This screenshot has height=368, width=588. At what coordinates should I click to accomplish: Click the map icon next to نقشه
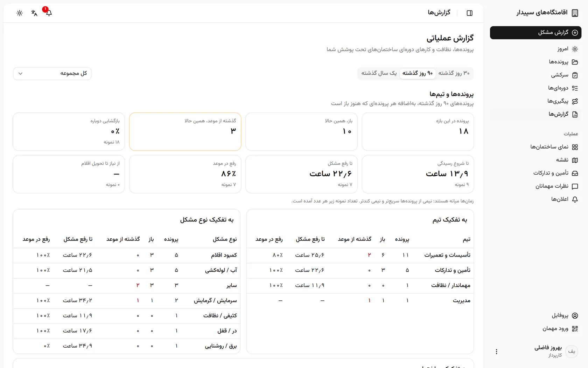point(575,160)
